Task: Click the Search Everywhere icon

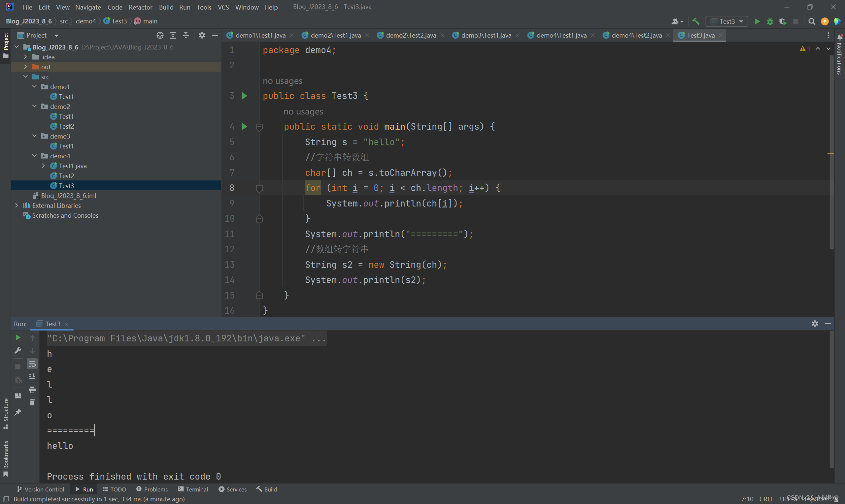Action: point(811,21)
